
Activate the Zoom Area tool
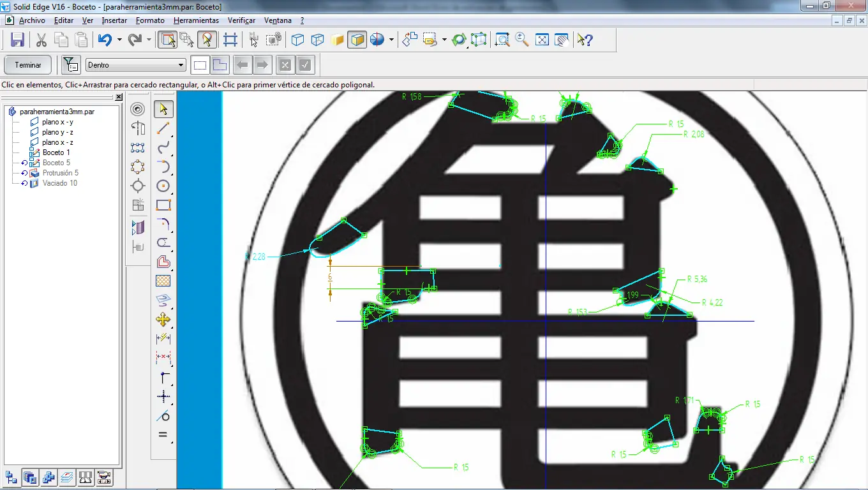pyautogui.click(x=502, y=40)
